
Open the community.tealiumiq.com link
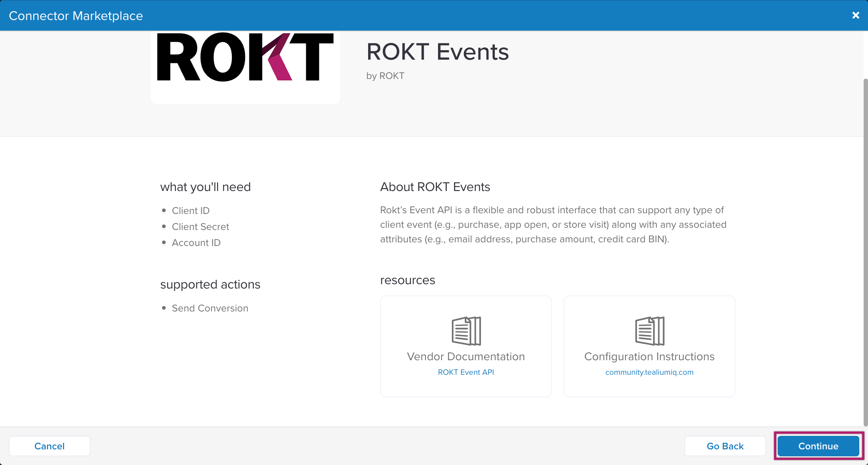(649, 372)
